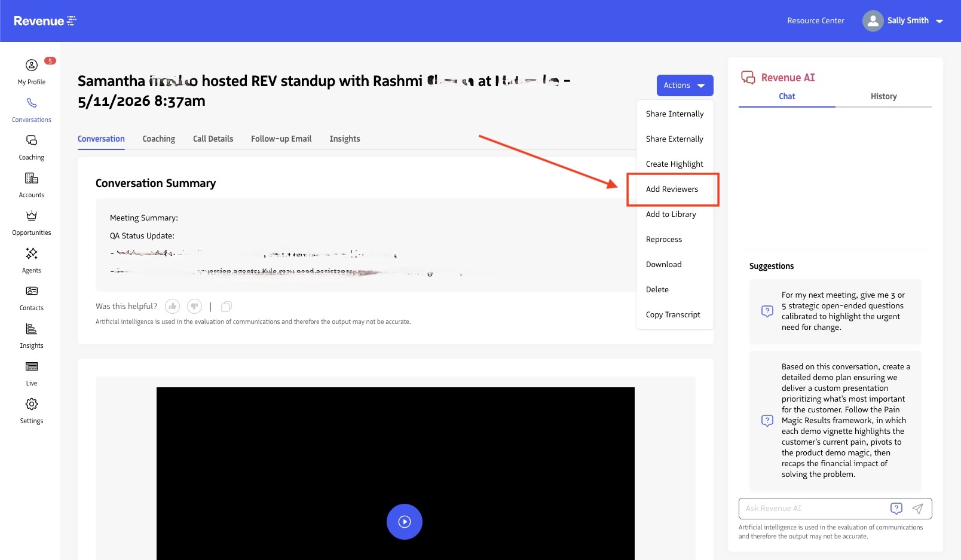Open the Coaching sidebar icon

tap(32, 140)
